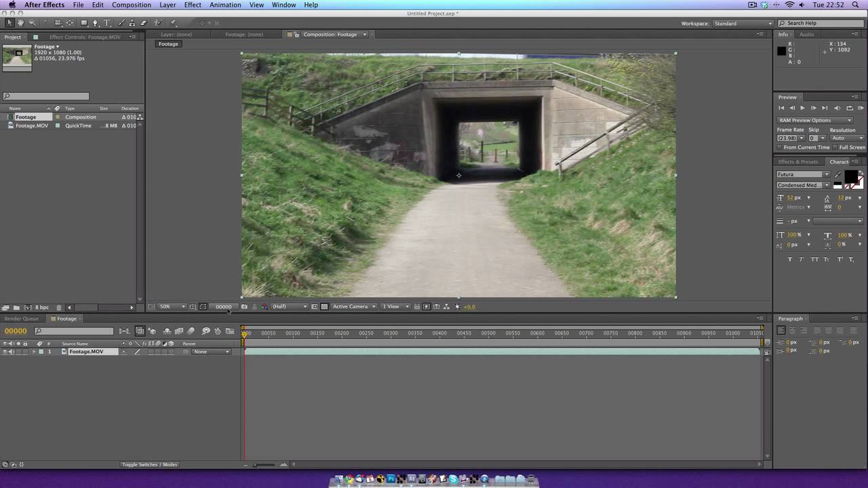868x488 pixels.
Task: Create new folder in Project panel
Action: click(16, 307)
